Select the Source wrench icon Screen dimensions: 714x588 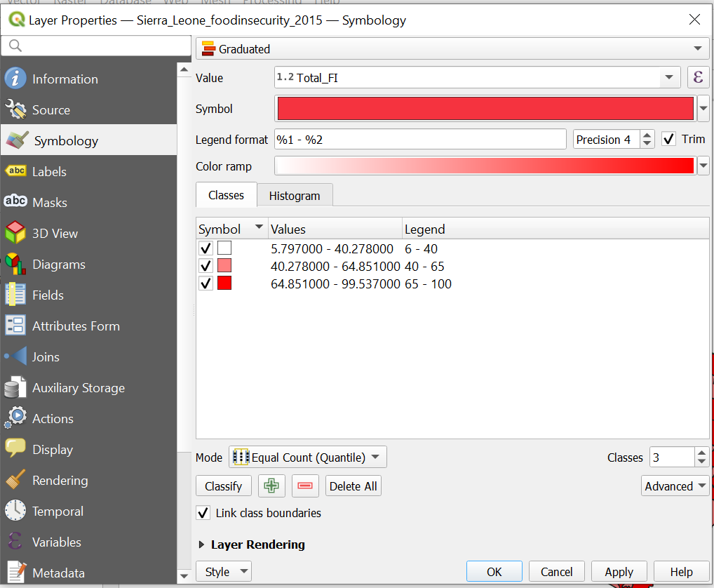pos(15,109)
